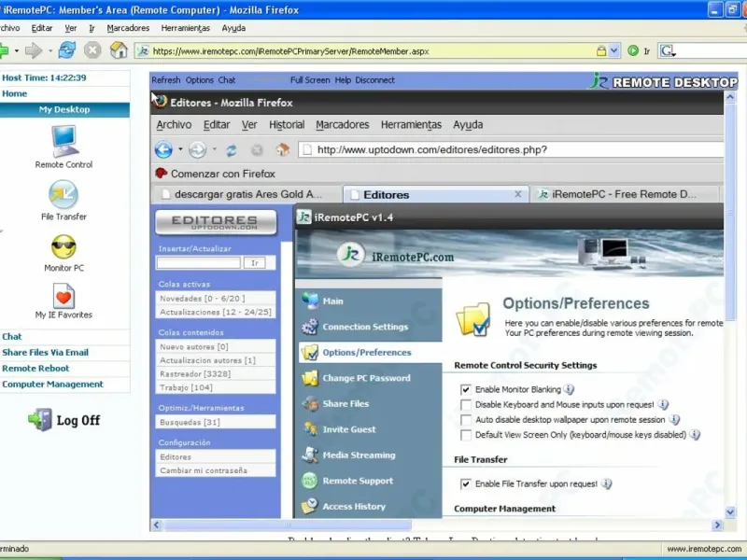The height and width of the screenshot is (560, 747).
Task: Click Full Screen in remote desktop toolbar
Action: tap(310, 80)
